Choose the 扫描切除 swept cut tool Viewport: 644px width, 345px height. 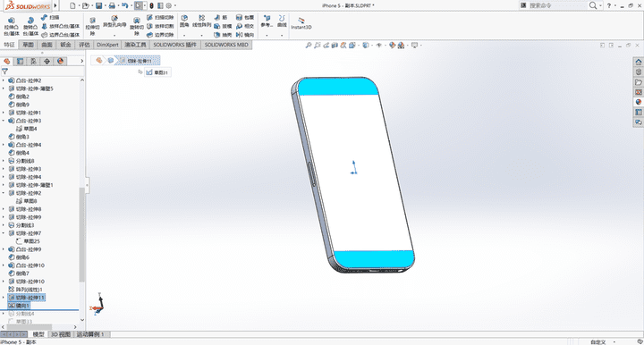(160, 18)
